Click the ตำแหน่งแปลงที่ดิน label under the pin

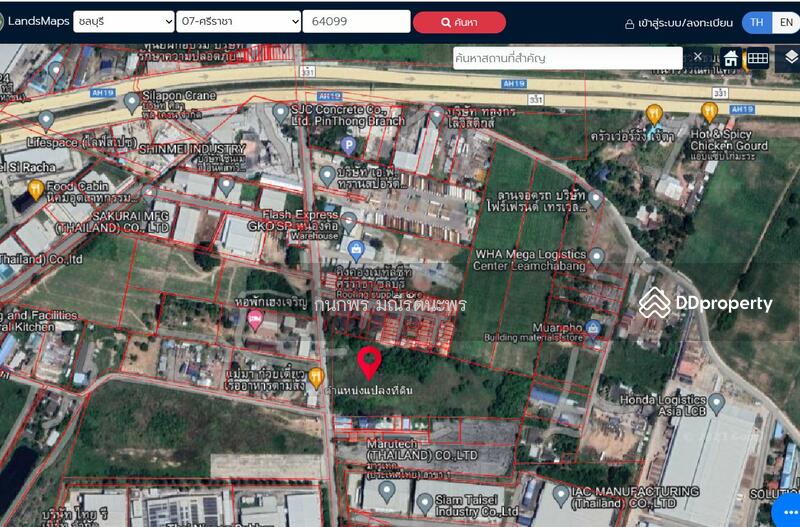(x=369, y=390)
